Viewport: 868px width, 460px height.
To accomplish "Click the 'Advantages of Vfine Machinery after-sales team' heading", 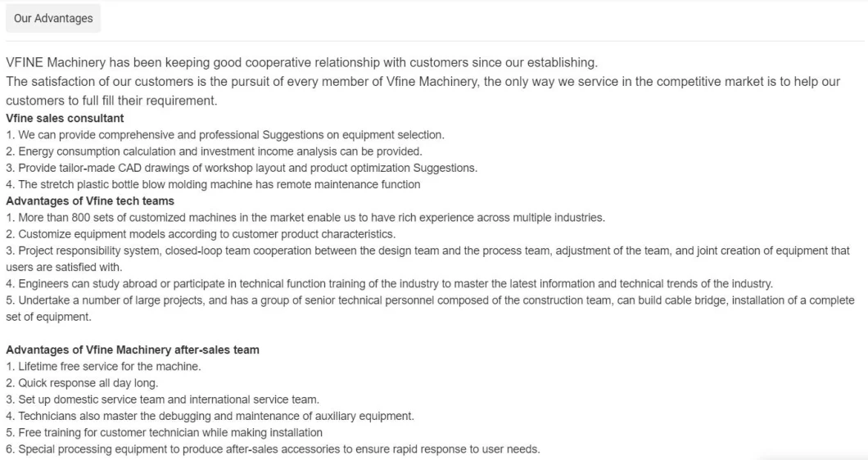I will (x=133, y=350).
